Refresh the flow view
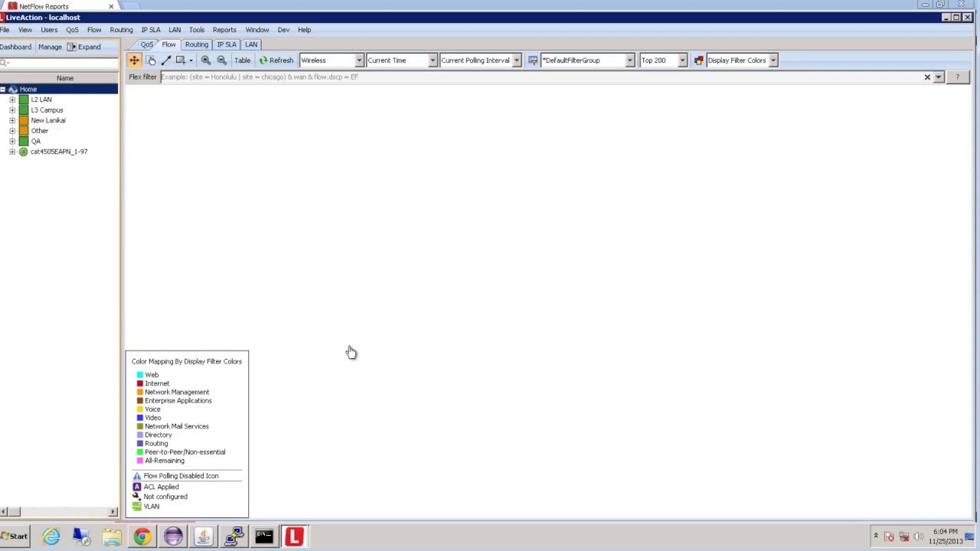This screenshot has width=980, height=551. 276,60
